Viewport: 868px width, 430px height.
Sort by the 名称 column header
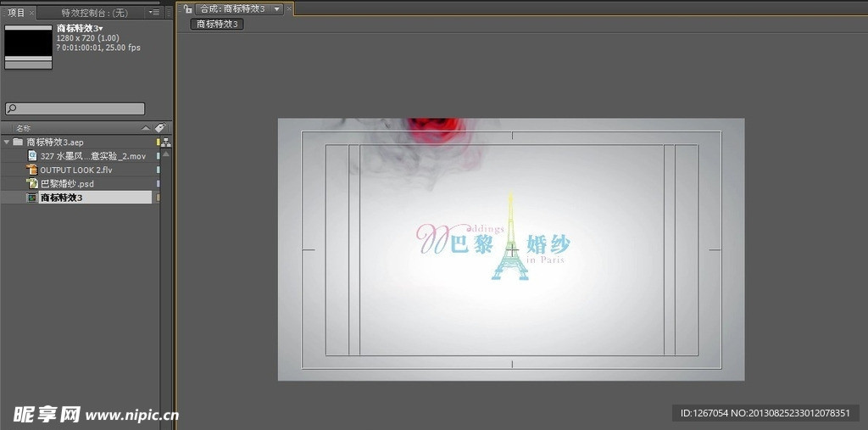tap(24, 128)
